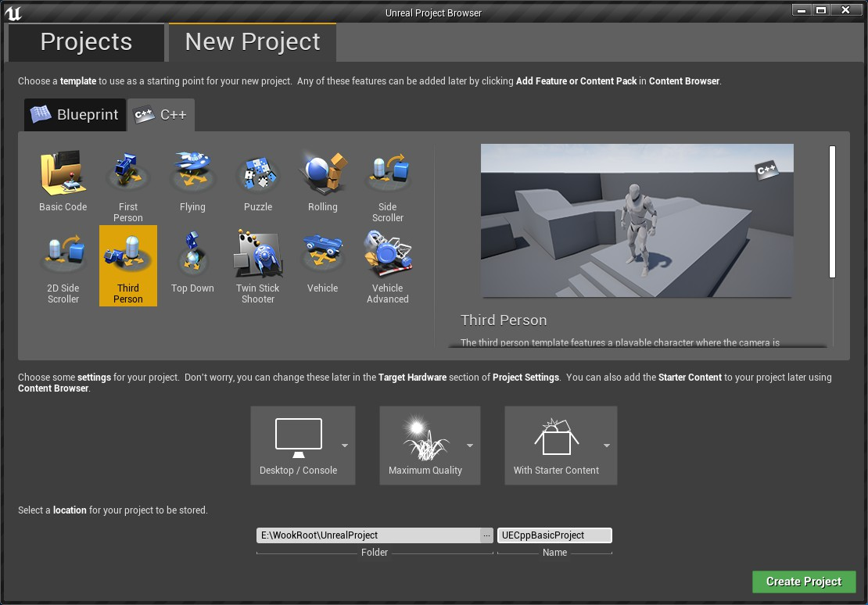This screenshot has height=605, width=868.
Task: Expand the With Starter Content dropdown arrow
Action: pyautogui.click(x=607, y=446)
